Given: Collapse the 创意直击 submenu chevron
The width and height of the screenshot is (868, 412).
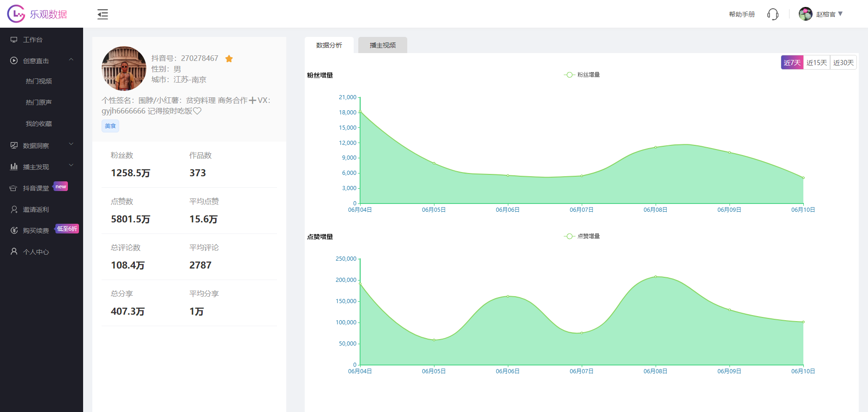Looking at the screenshot, I should 71,60.
